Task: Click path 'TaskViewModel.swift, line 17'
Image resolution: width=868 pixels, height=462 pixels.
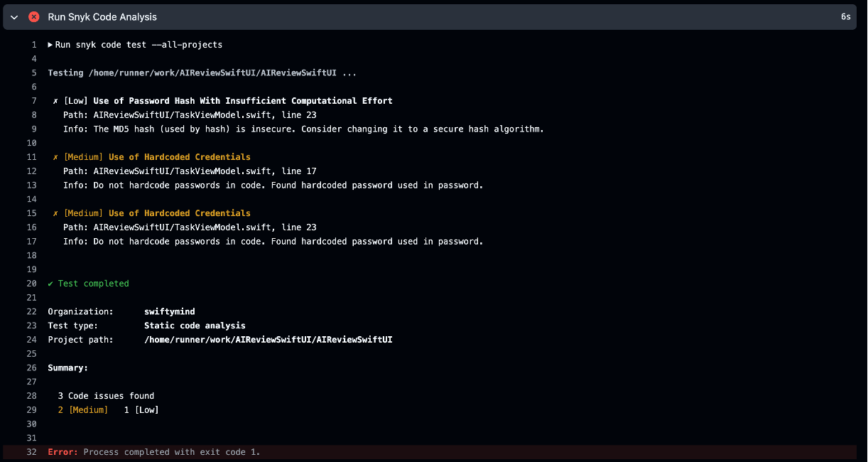Action: 190,171
